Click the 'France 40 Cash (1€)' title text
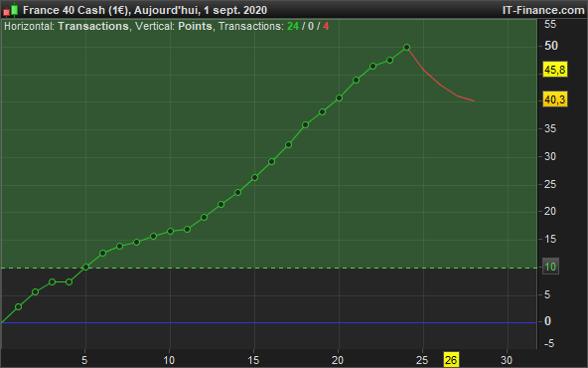 [75, 10]
